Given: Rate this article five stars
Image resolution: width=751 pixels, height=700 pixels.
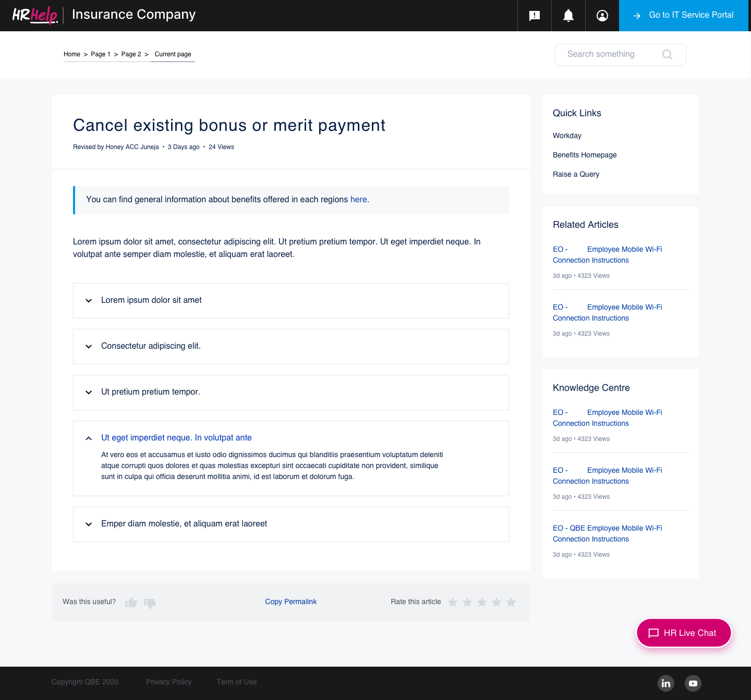Looking at the screenshot, I should pyautogui.click(x=511, y=602).
